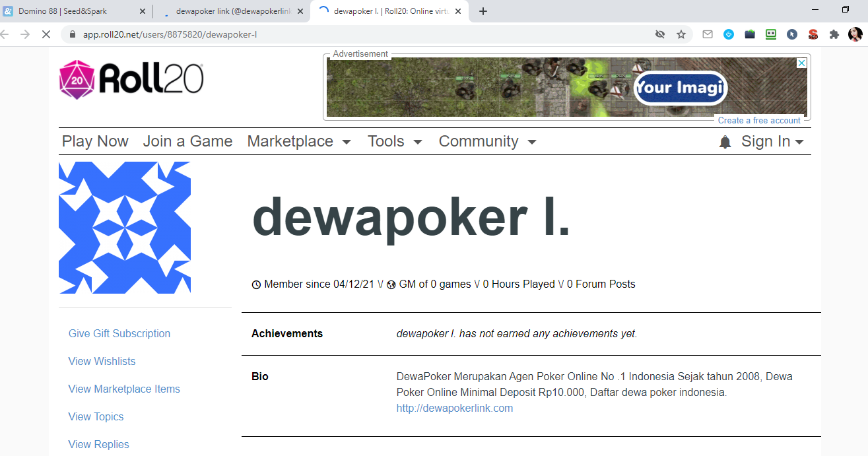The width and height of the screenshot is (868, 456).
Task: Open site info via the padlock icon
Action: (73, 34)
